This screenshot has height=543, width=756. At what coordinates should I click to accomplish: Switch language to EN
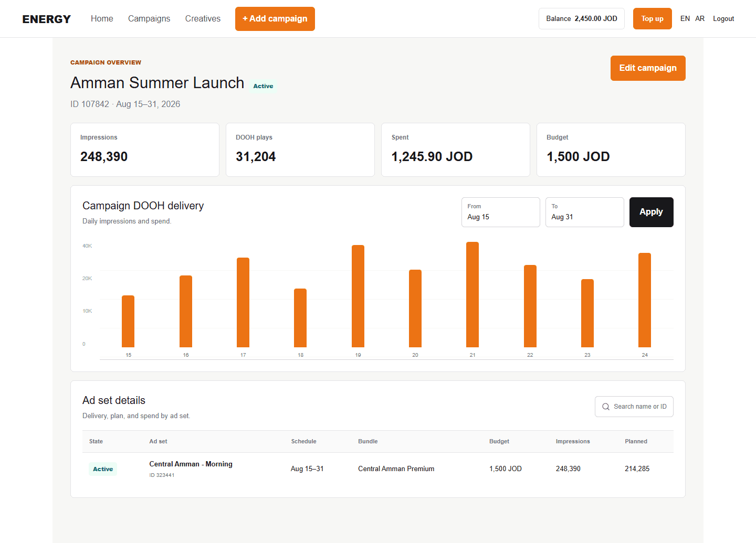[x=685, y=18]
